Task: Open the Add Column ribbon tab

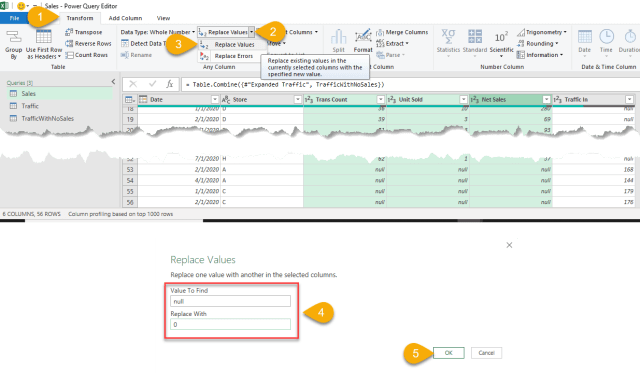Action: 125,18
